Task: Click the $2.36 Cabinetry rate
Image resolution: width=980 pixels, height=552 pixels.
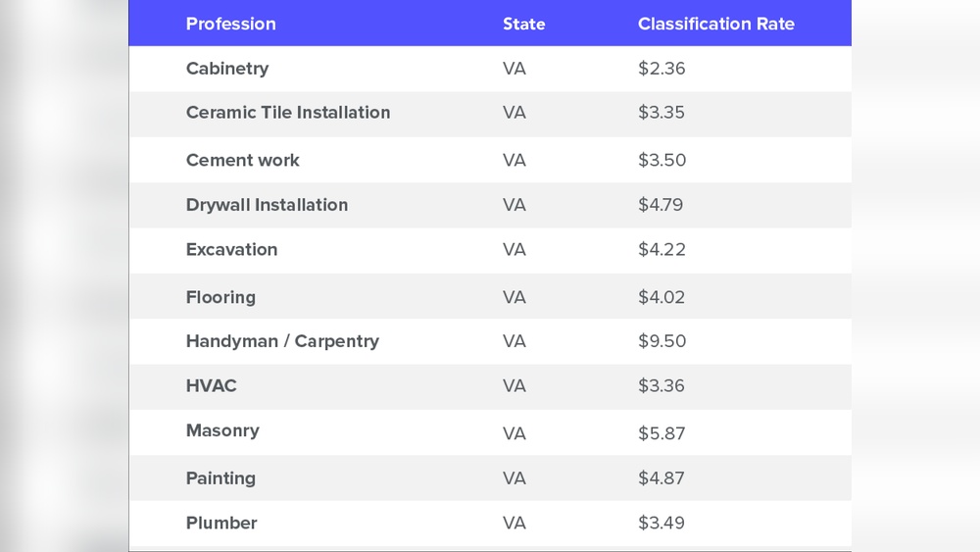Action: [x=661, y=69]
